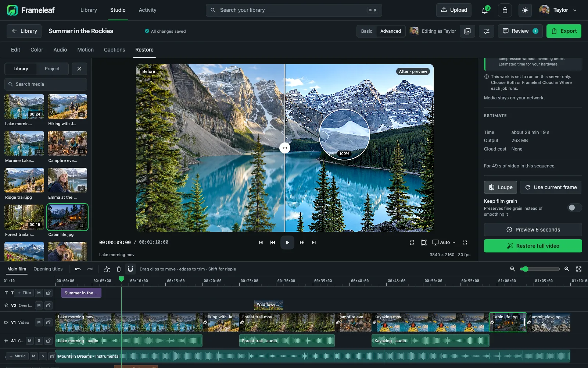Click the Export button
This screenshot has height=368, width=588.
point(564,31)
